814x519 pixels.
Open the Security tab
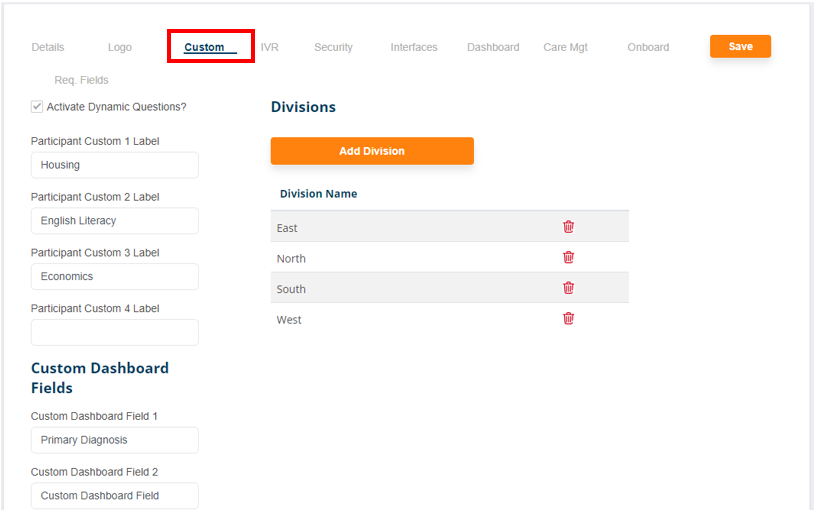tap(333, 47)
